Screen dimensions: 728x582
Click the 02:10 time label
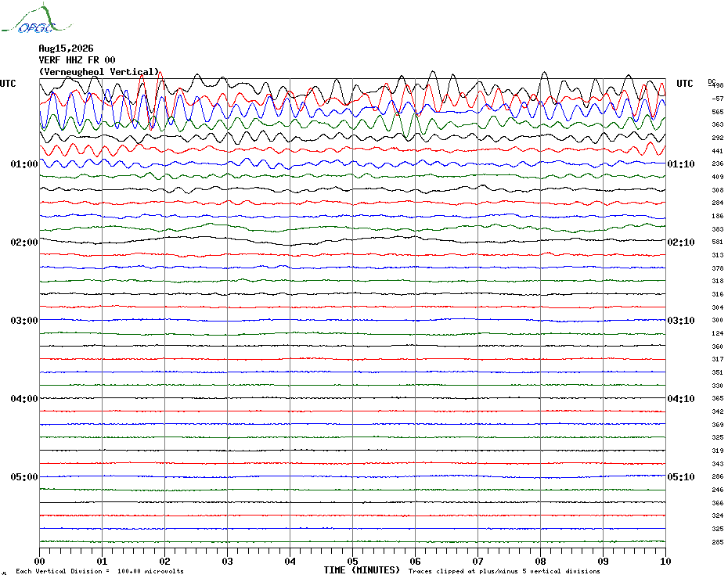point(681,242)
